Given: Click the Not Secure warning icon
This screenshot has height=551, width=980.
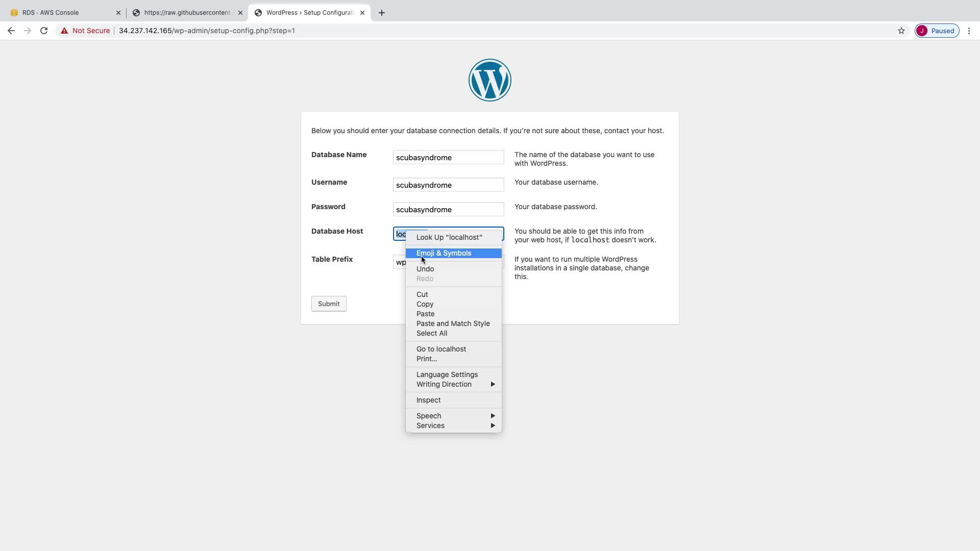Looking at the screenshot, I should pos(64,31).
